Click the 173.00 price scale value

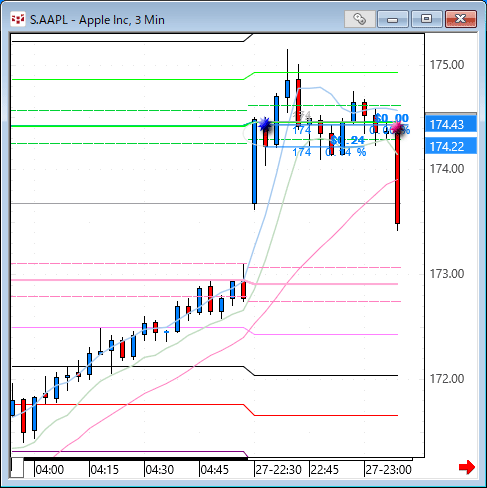pyautogui.click(x=447, y=274)
